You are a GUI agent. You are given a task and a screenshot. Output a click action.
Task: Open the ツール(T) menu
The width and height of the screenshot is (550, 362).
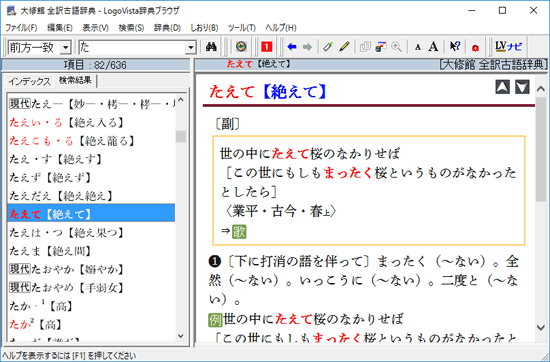coord(241,28)
